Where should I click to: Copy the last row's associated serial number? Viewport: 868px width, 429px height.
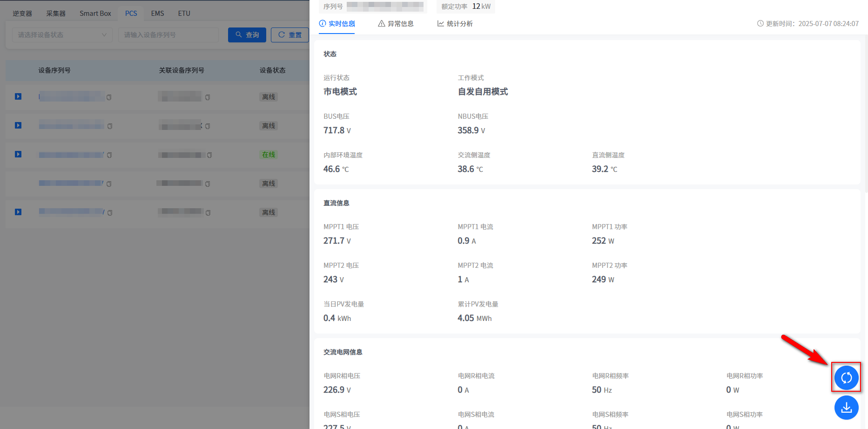208,213
